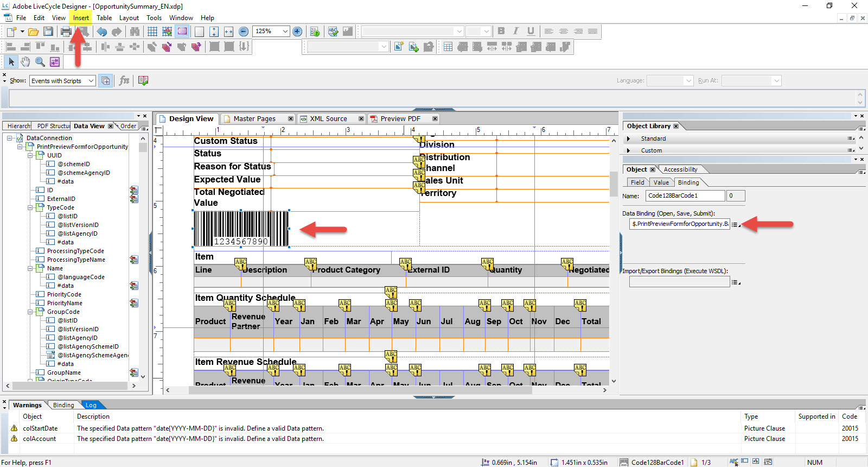
Task: Collapse the TypeCode tree node
Action: [30, 207]
